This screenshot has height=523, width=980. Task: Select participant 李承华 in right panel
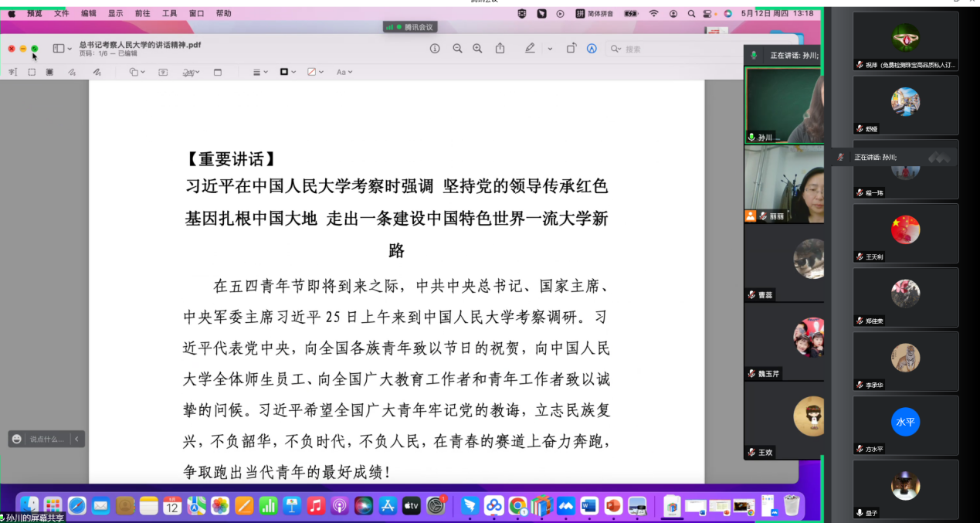pyautogui.click(x=906, y=362)
